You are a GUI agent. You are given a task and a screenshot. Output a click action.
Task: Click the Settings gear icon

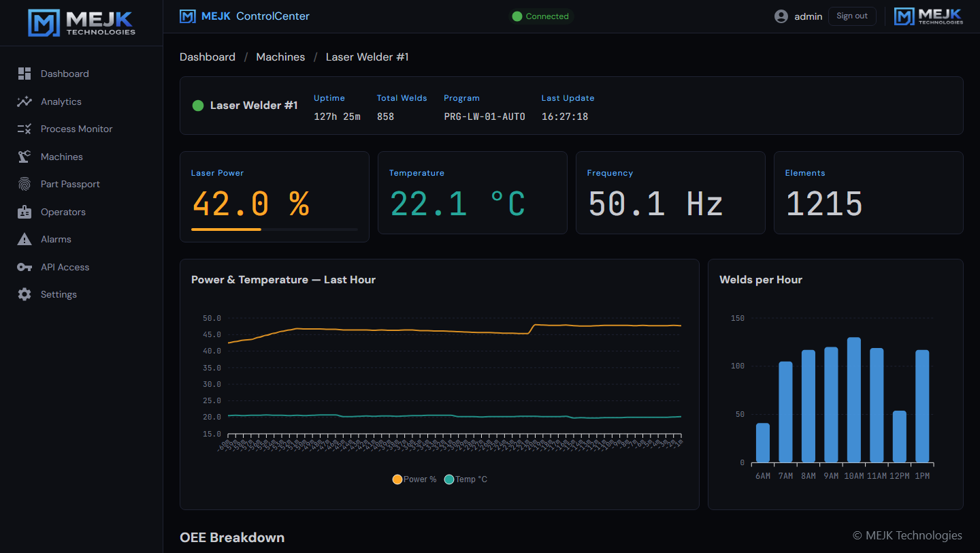24,294
